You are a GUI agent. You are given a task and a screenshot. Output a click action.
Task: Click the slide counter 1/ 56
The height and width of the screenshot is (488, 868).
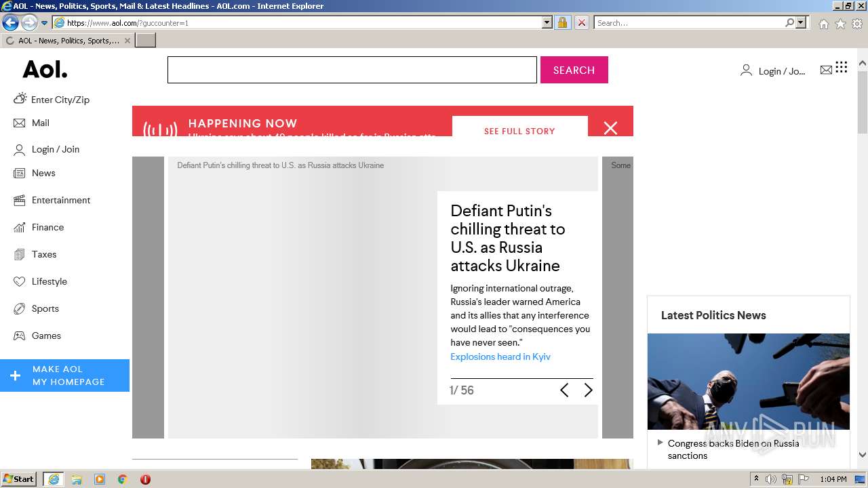coord(462,390)
